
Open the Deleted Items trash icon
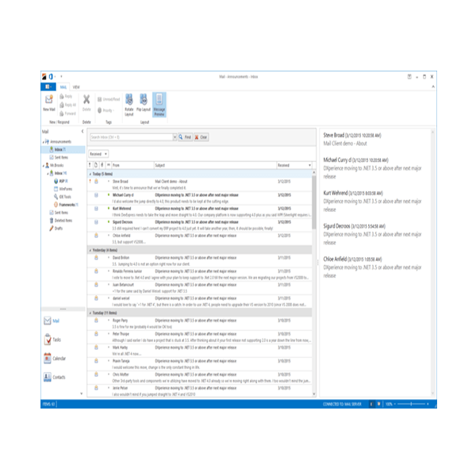pyautogui.click(x=52, y=221)
